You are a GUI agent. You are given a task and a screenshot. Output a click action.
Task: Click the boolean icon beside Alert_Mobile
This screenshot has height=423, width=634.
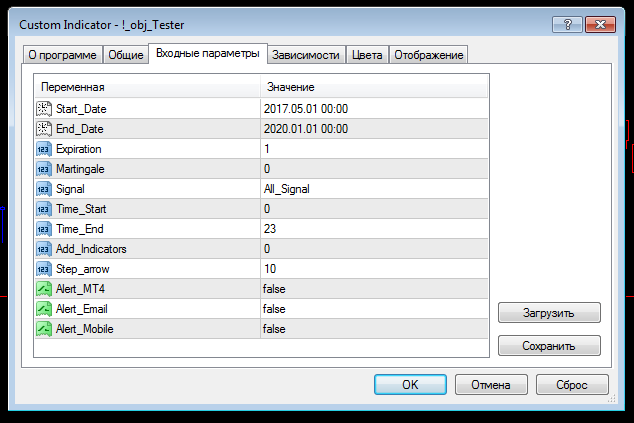pyautogui.click(x=44, y=329)
